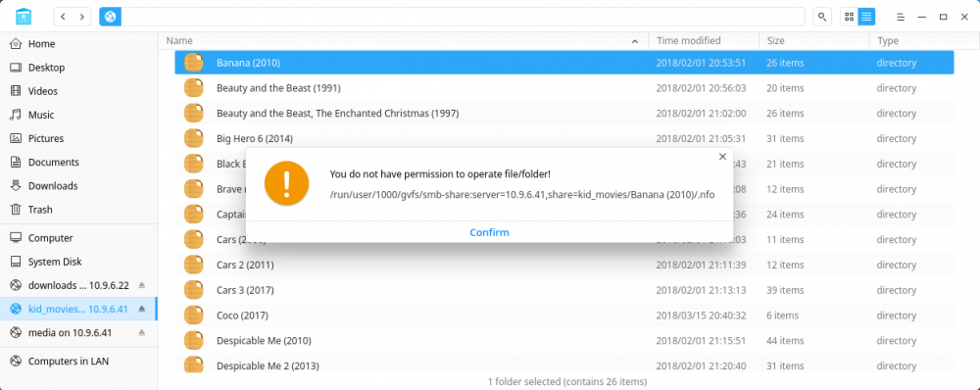Click the Banana (2010) folder icon
Viewport: 980px width, 390px height.
point(194,63)
